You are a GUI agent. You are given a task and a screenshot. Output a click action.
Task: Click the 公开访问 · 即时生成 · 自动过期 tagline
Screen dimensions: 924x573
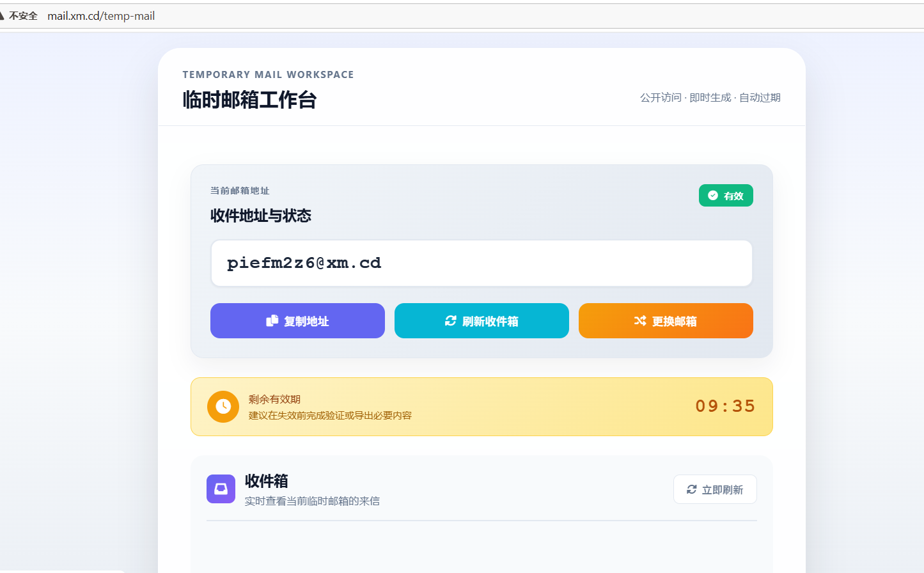click(x=710, y=97)
